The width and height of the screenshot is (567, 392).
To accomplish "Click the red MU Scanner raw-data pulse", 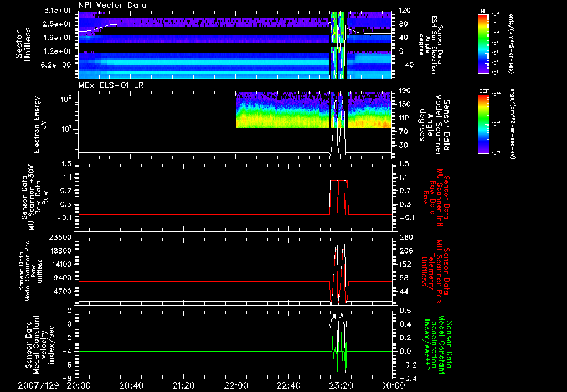I will point(339,198).
